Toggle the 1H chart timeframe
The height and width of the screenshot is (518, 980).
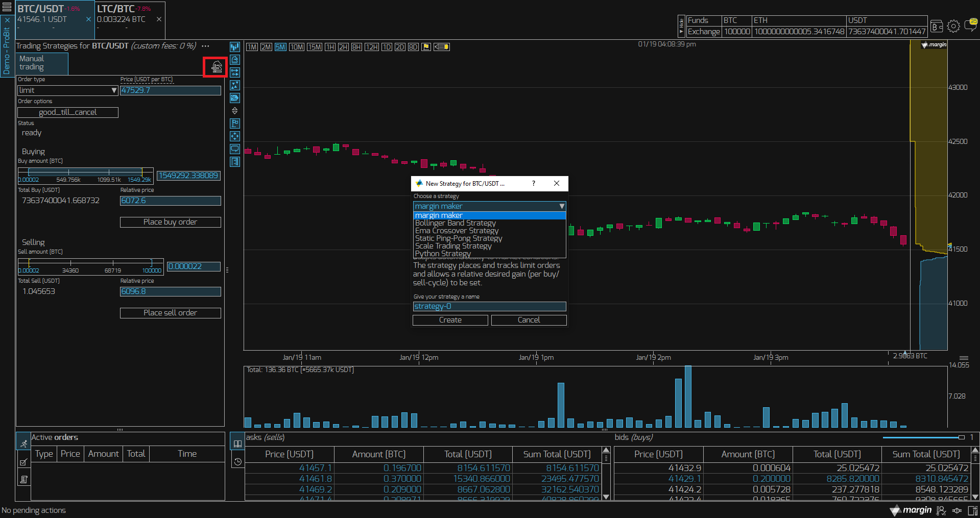(x=330, y=47)
